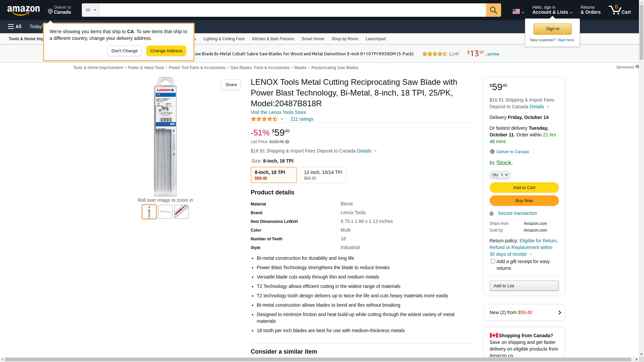Expand the star rating breakdown chevron
Viewport: 644px width, 362px height.
click(282, 119)
